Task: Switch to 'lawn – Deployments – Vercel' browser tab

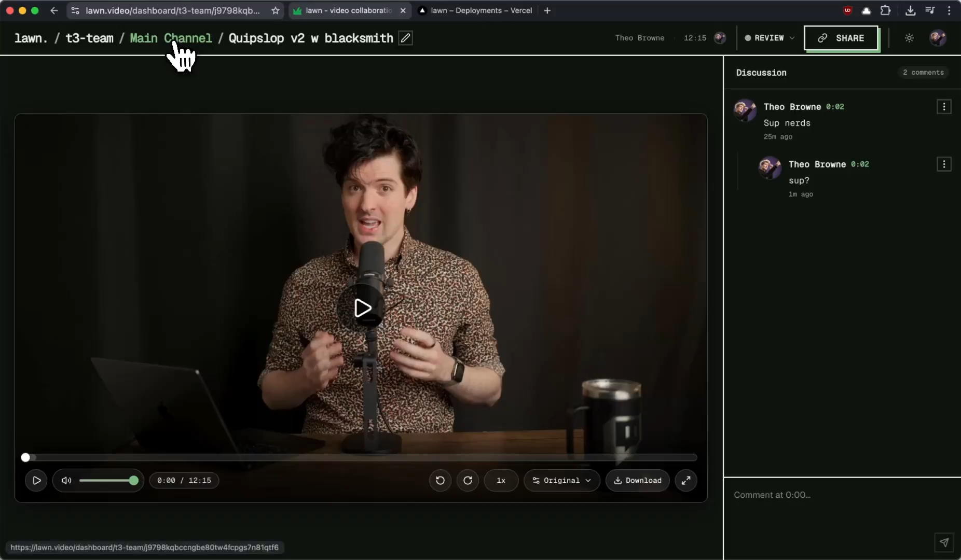Action: tap(475, 10)
